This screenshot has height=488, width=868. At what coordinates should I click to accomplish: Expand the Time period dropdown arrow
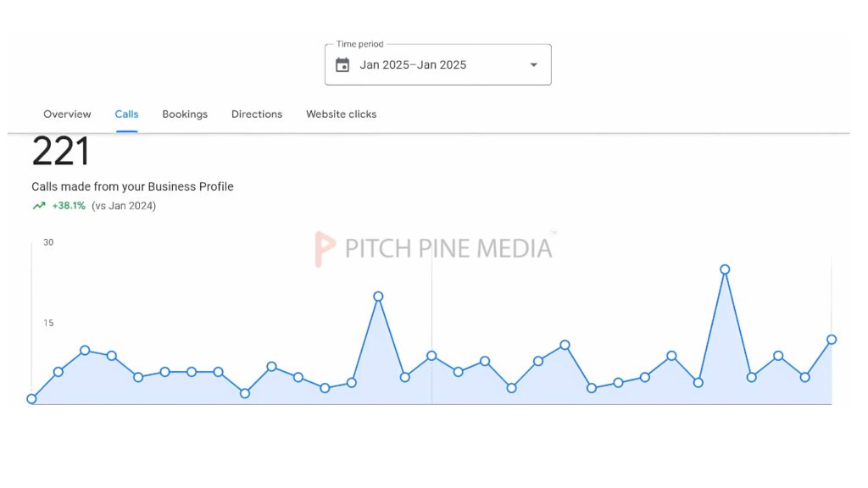533,65
